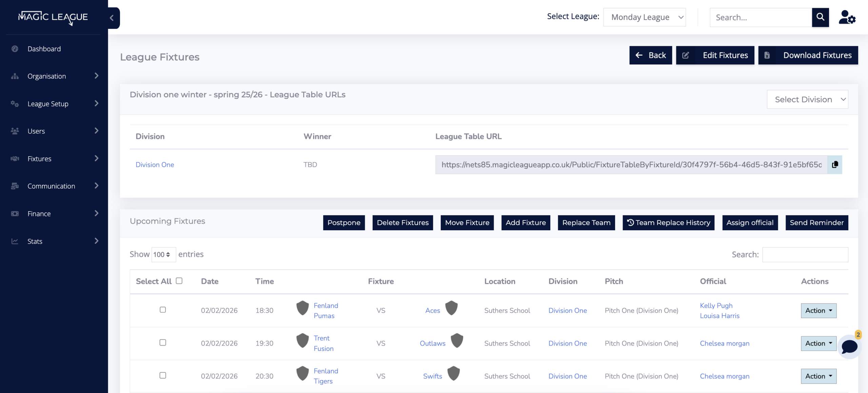Image resolution: width=868 pixels, height=393 pixels.
Task: Change the show entries count selector
Action: point(163,255)
